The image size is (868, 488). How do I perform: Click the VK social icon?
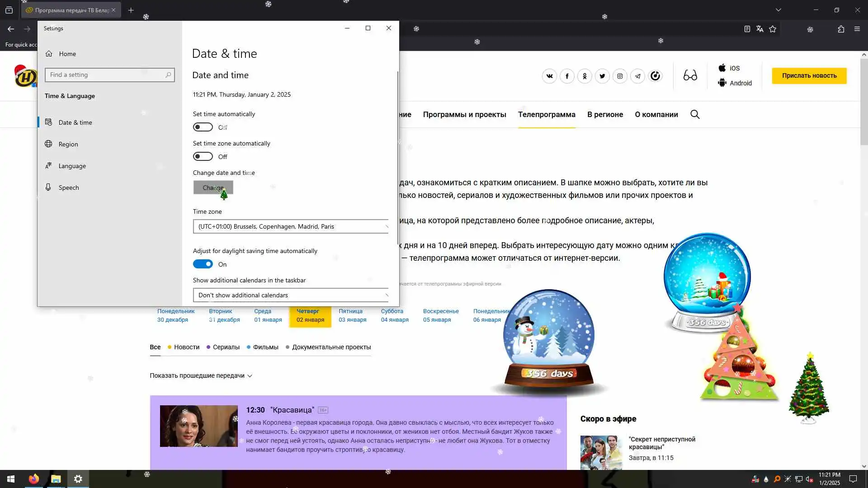point(549,76)
